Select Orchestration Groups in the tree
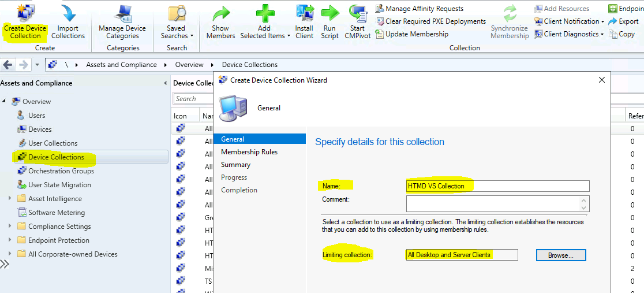Image resolution: width=644 pixels, height=293 pixels. (61, 171)
